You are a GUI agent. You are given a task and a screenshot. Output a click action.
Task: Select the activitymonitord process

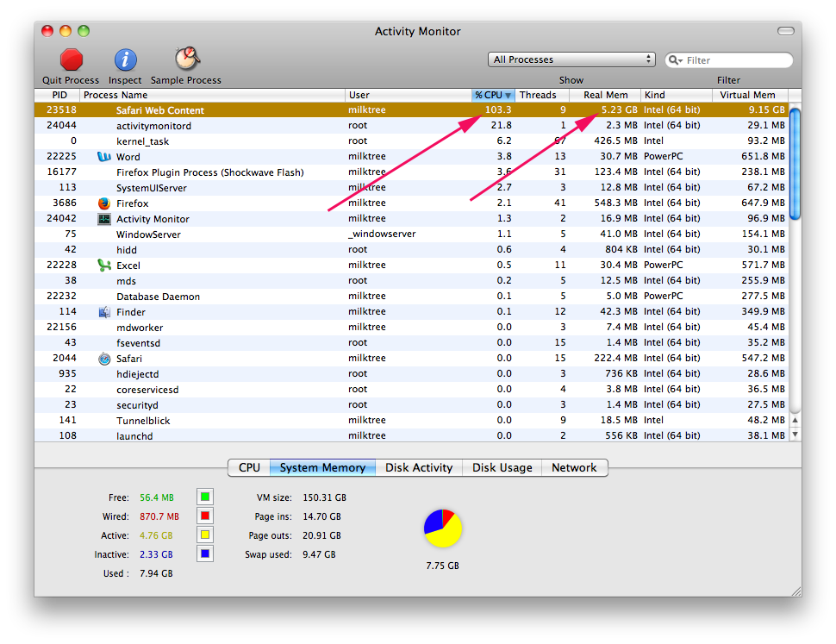point(412,125)
